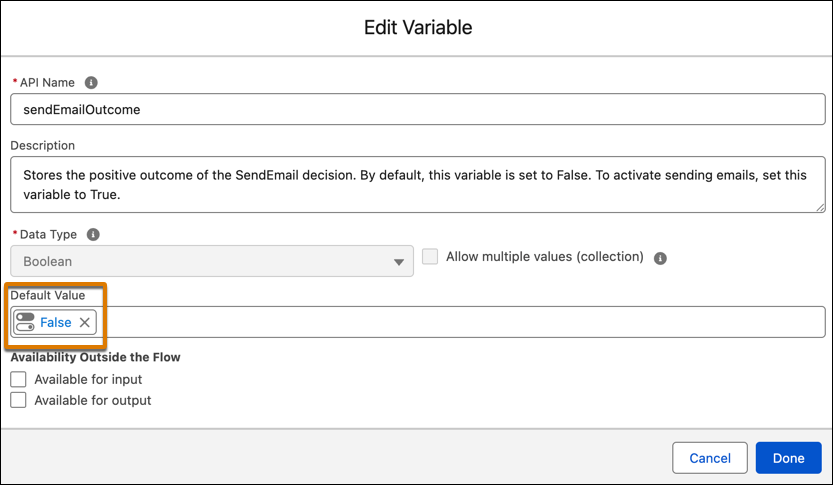Image resolution: width=833 pixels, height=485 pixels.
Task: Check Available for output
Action: (19, 400)
